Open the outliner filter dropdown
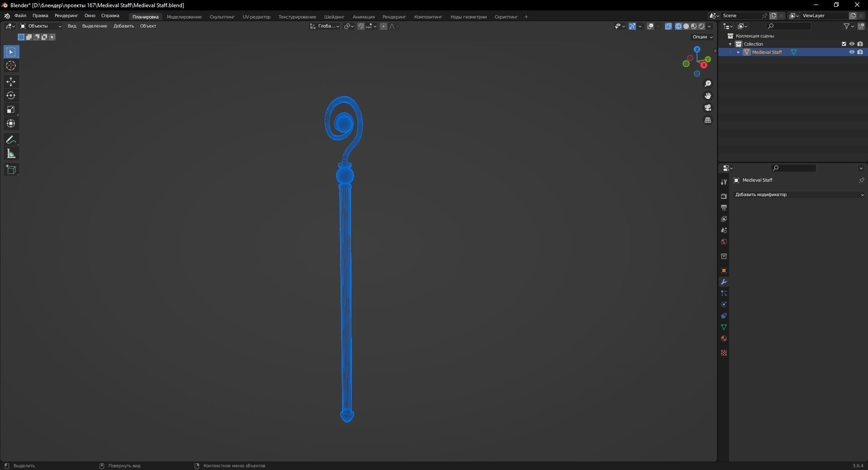This screenshot has width=868, height=470. pyautogui.click(x=849, y=26)
